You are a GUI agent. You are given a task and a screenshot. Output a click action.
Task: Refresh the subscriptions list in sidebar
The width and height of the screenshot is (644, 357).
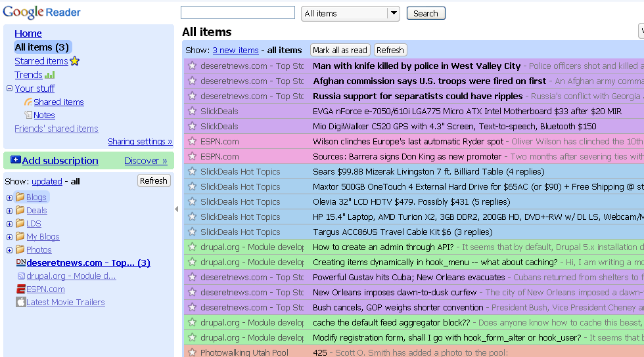[154, 181]
